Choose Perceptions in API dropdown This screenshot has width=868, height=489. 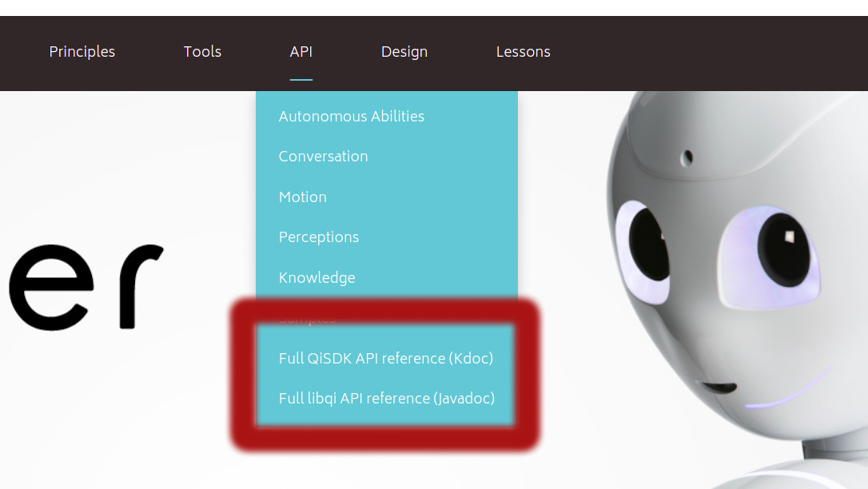pos(319,237)
